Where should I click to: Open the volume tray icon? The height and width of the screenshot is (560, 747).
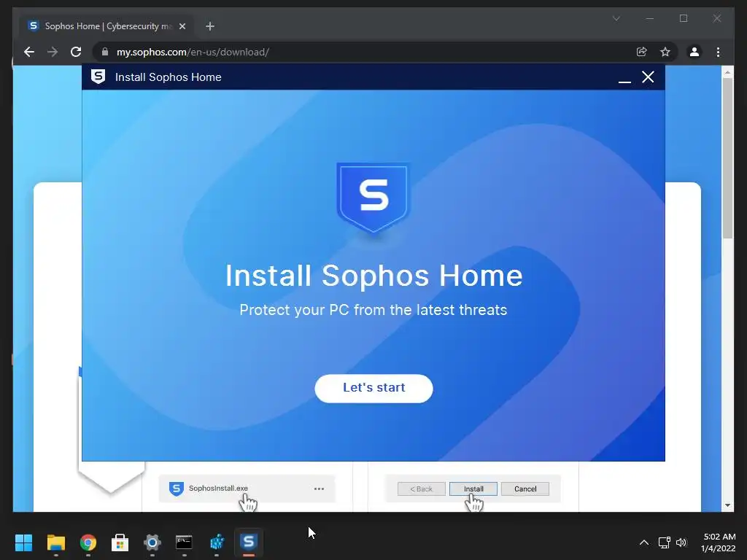681,542
